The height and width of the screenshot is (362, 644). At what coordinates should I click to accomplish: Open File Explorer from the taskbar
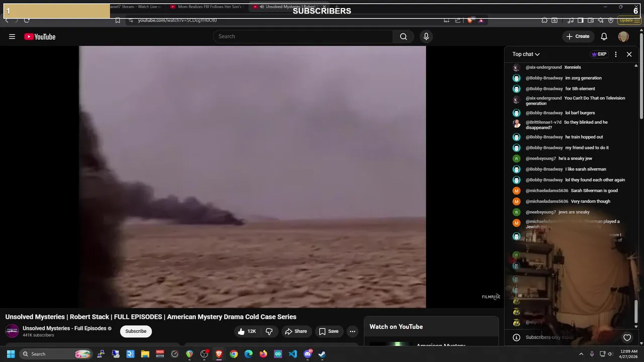(145, 354)
